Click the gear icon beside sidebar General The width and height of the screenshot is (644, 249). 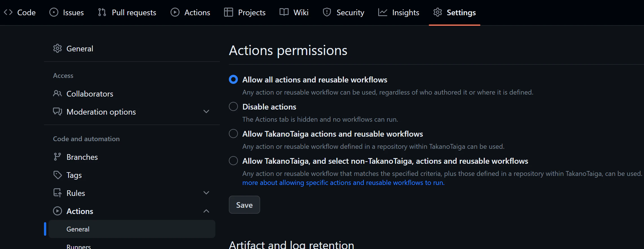tap(57, 48)
